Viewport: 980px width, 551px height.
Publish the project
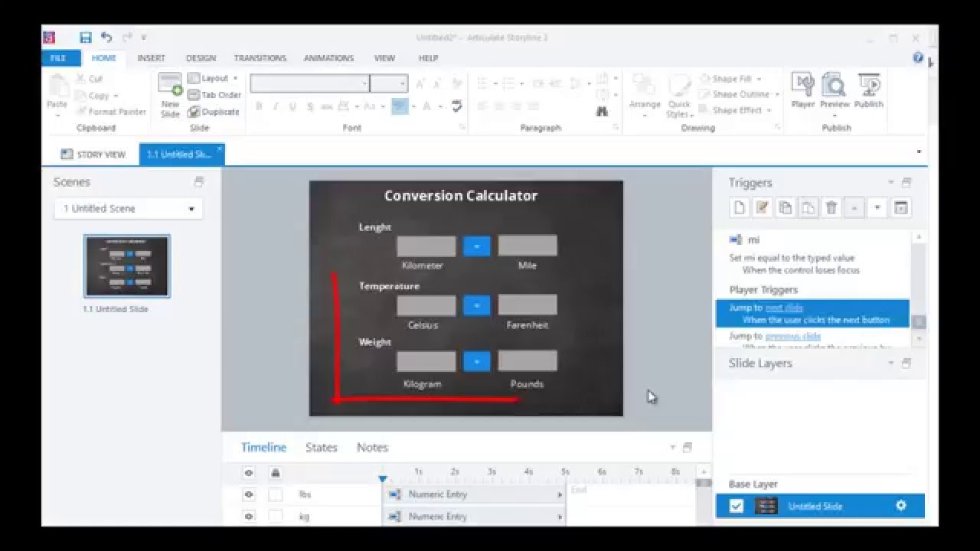click(869, 91)
